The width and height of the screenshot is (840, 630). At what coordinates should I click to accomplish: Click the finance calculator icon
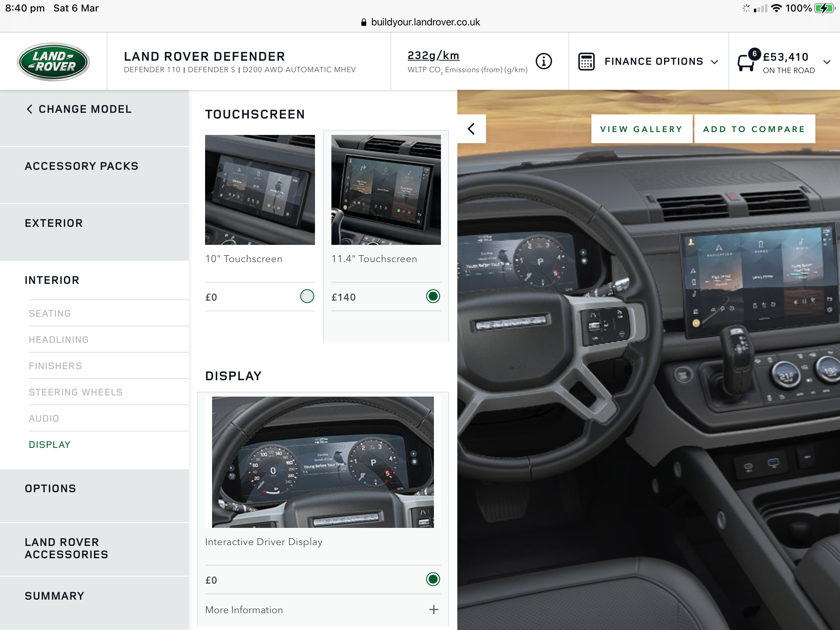click(586, 62)
